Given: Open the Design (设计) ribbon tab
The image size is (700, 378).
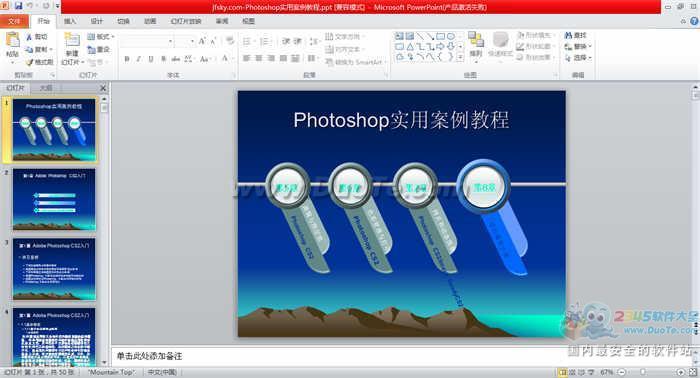Looking at the screenshot, I should (96, 21).
